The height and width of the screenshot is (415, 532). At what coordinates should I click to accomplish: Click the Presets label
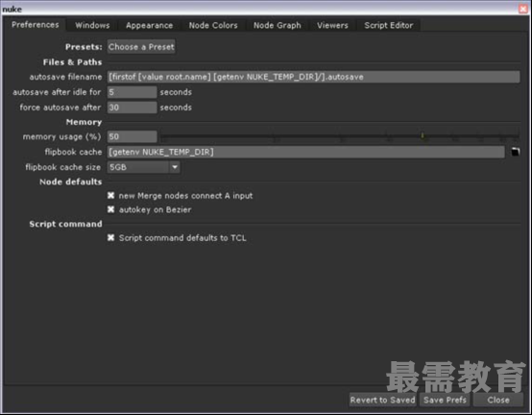pyautogui.click(x=84, y=47)
